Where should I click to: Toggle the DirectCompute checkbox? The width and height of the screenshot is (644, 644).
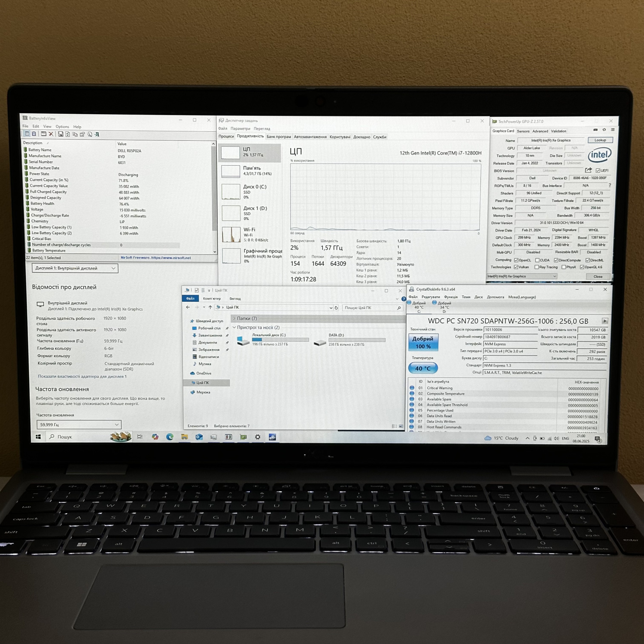point(556,260)
